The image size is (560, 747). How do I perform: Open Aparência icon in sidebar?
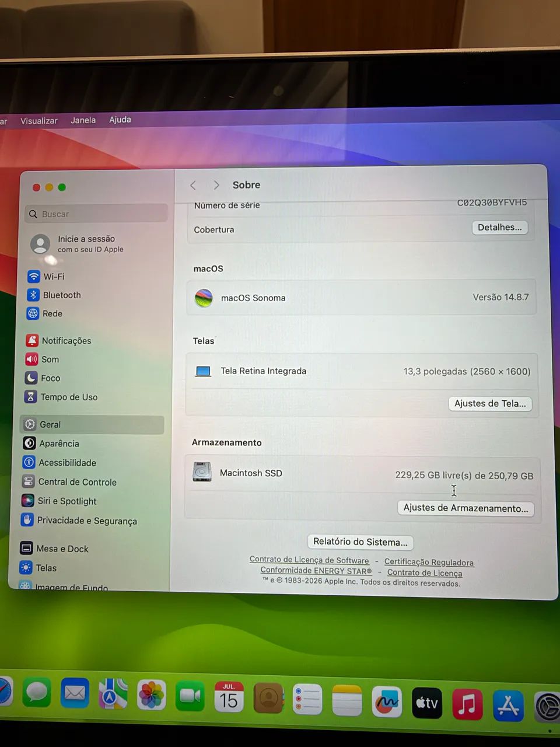(x=29, y=443)
